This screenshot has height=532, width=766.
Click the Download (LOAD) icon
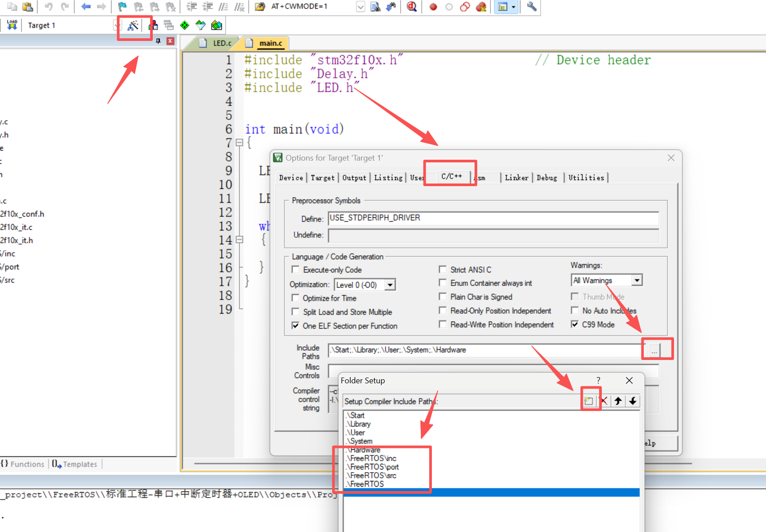coord(12,25)
